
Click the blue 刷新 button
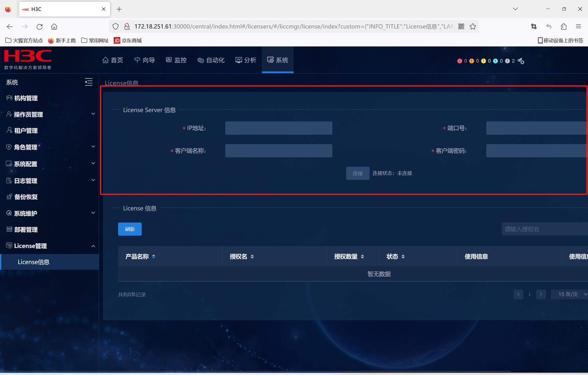[130, 229]
